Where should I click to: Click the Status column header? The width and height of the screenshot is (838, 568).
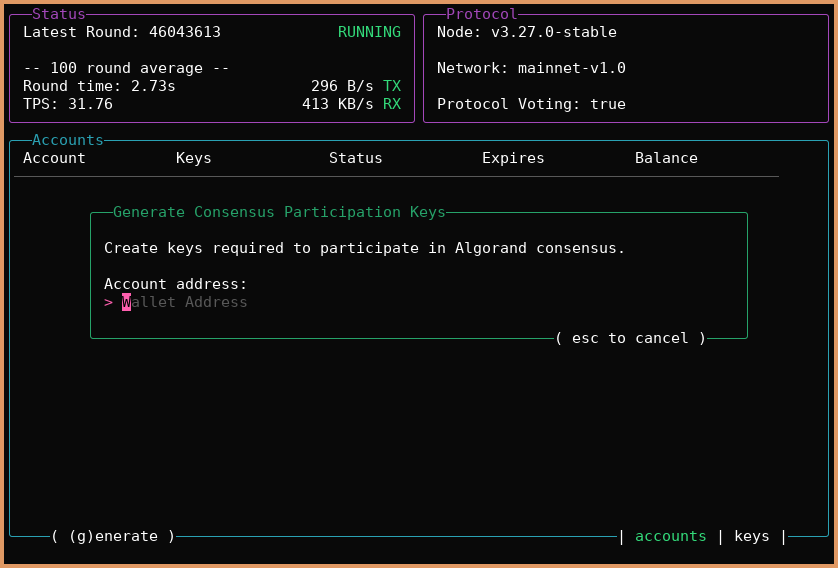click(x=355, y=158)
